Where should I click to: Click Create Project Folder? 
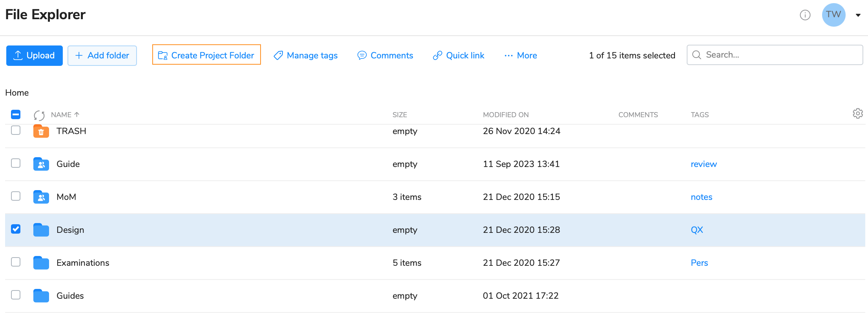[x=206, y=55]
